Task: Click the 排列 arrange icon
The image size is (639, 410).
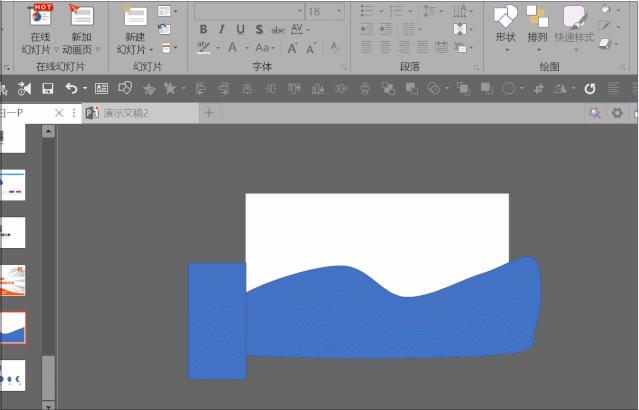Action: (537, 17)
